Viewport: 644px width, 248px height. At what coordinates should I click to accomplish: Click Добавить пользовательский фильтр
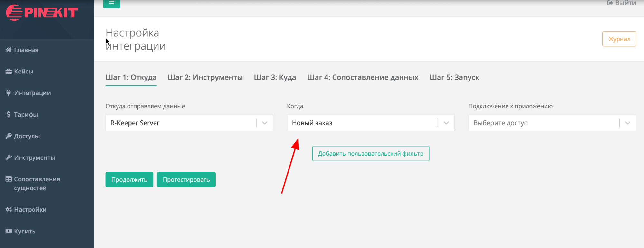(x=371, y=154)
